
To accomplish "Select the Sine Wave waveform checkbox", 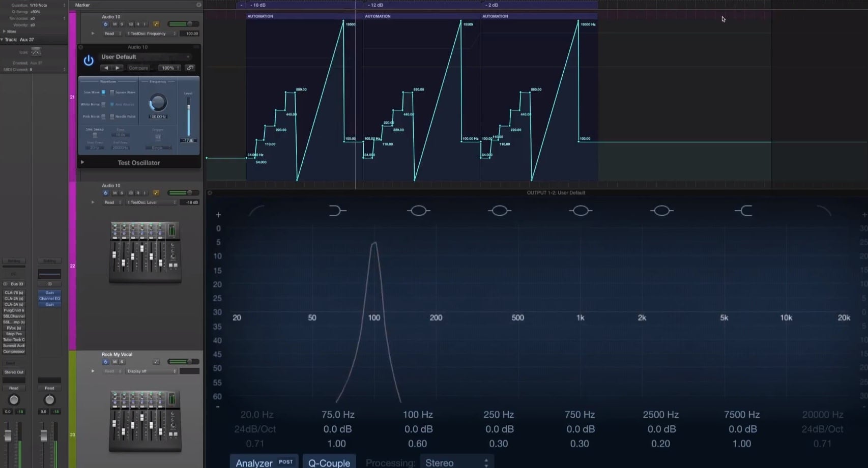I will click(103, 92).
